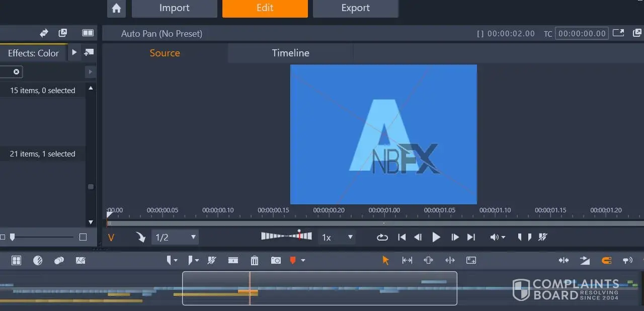Click the TC timecode input field
644x311 pixels.
click(x=582, y=34)
